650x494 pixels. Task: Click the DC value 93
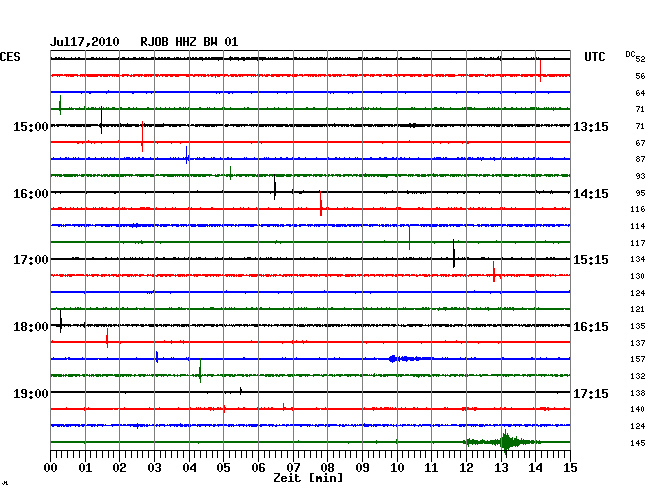click(x=640, y=176)
